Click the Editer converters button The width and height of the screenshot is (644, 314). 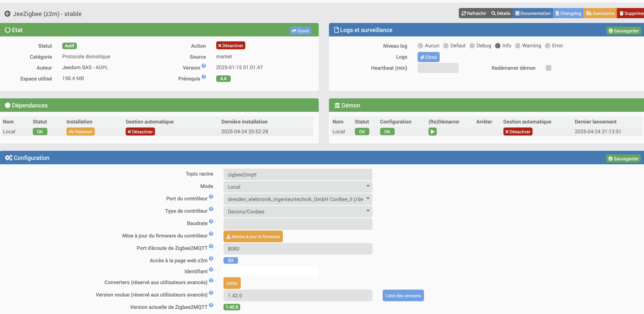232,283
